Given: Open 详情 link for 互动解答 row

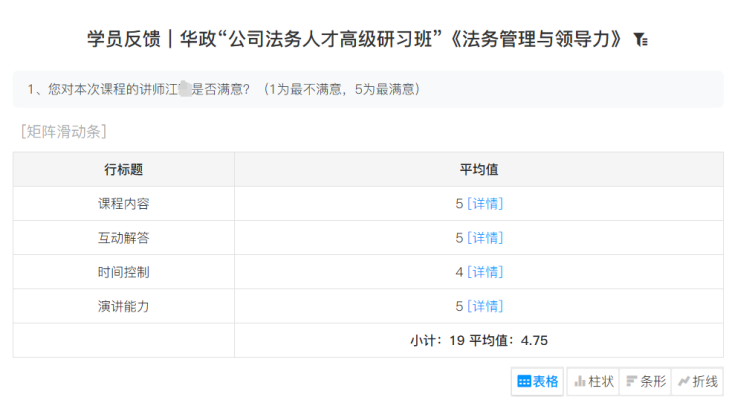Looking at the screenshot, I should (x=485, y=238).
